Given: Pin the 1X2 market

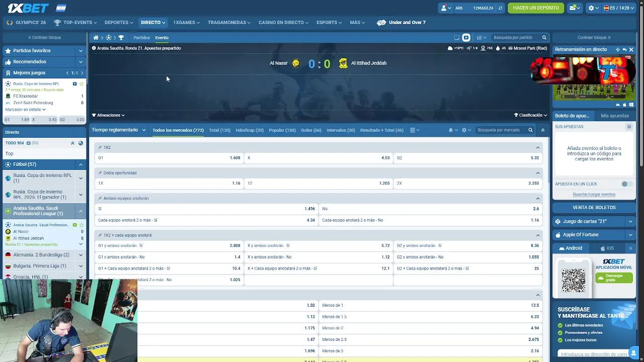Looking at the screenshot, I should [x=100, y=148].
